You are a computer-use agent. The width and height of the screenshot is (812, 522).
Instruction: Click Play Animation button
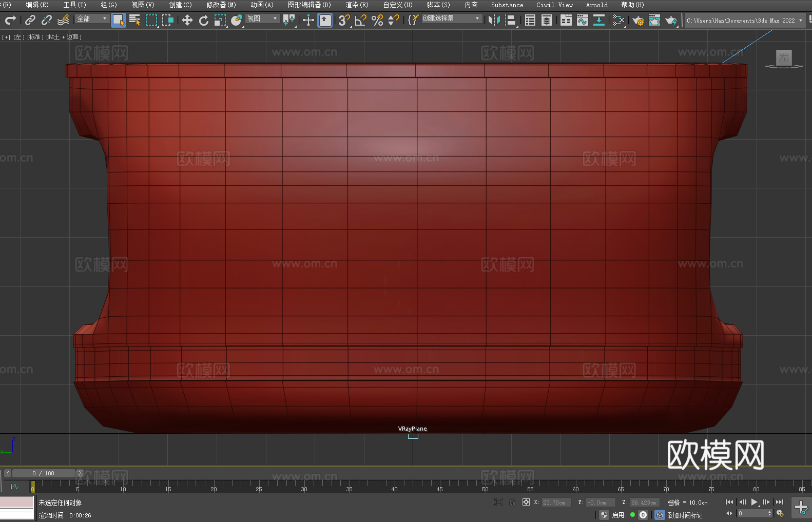(x=754, y=502)
